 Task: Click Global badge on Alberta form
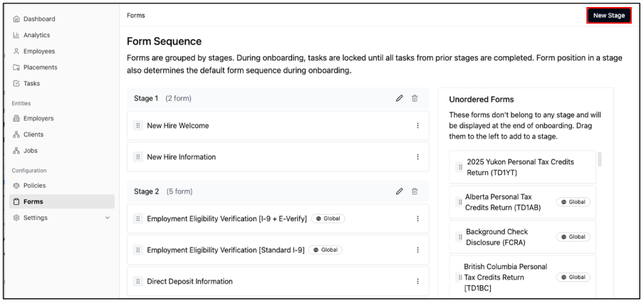pyautogui.click(x=573, y=202)
